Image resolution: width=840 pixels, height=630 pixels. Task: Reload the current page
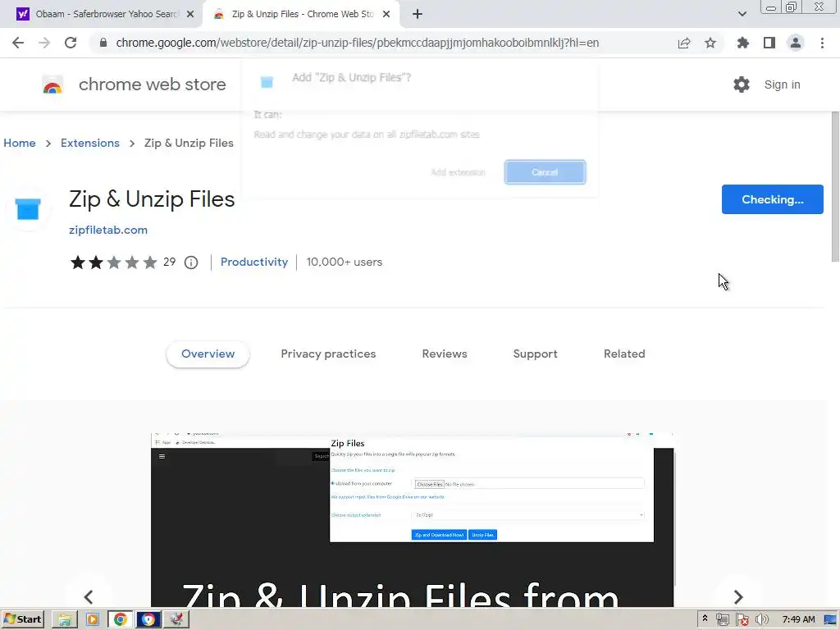pyautogui.click(x=71, y=43)
